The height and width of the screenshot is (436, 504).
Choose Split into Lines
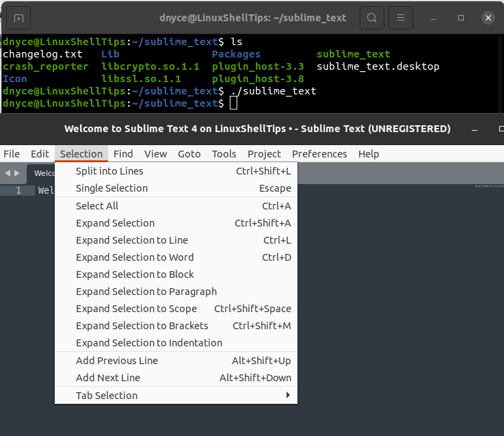pyautogui.click(x=176, y=171)
